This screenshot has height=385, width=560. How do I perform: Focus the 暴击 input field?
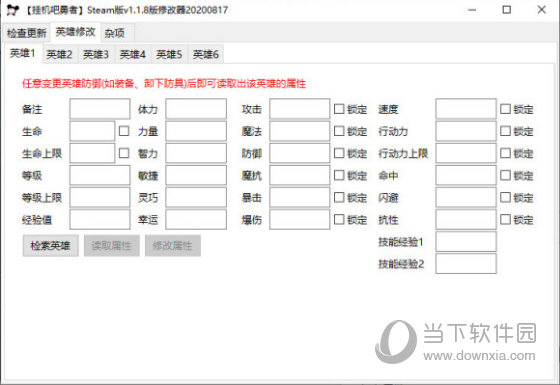300,198
